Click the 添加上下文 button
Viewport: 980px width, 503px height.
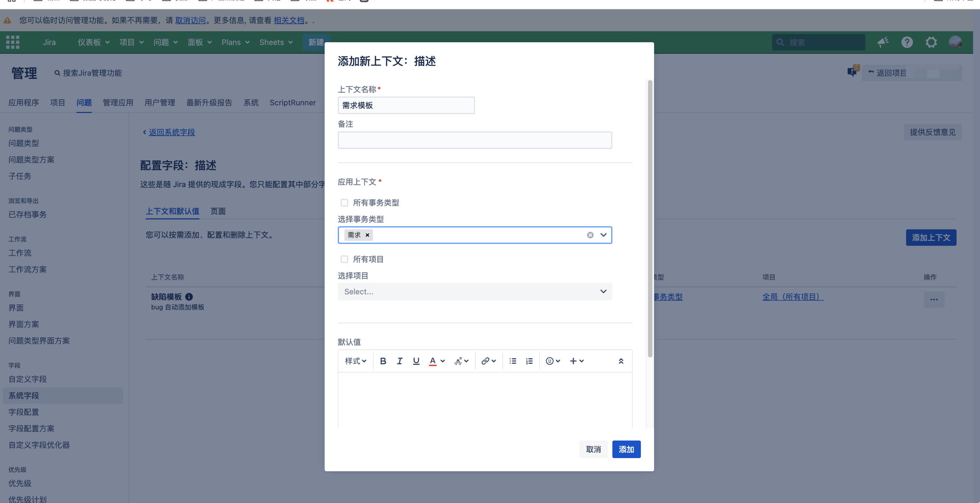coord(931,238)
